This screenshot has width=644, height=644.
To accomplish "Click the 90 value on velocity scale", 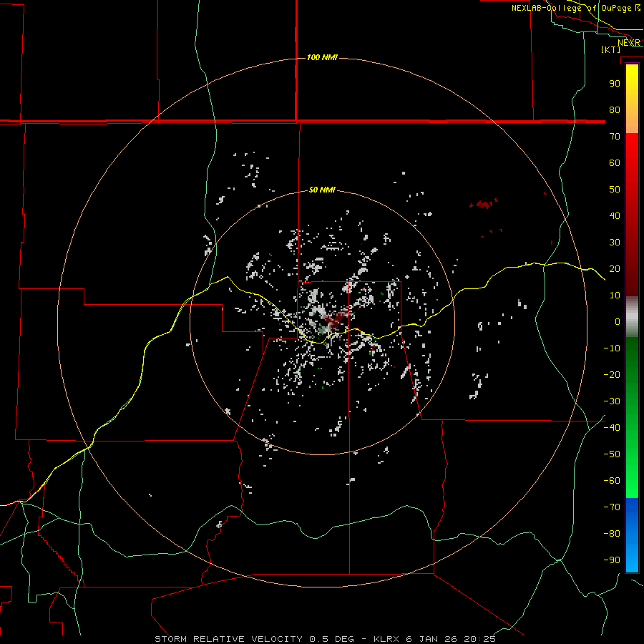I will point(615,84).
